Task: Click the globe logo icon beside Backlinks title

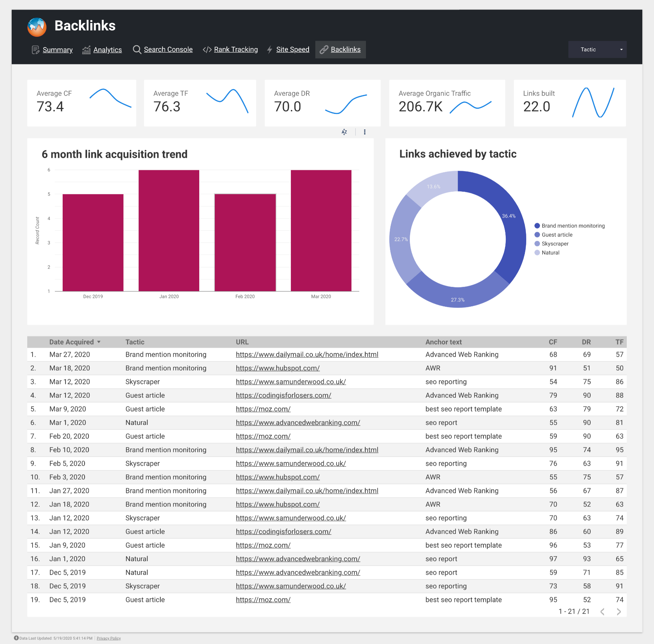Action: click(37, 27)
